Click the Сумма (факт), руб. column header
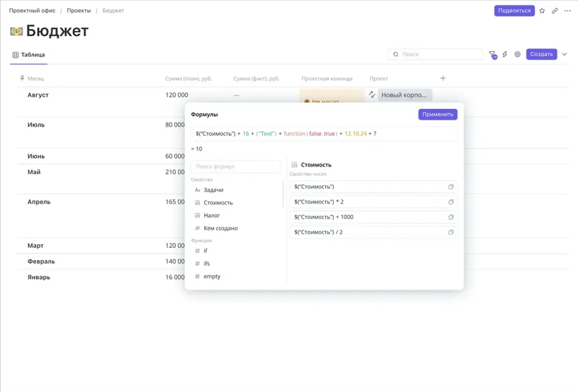Viewport: 578px width, 392px height. coord(256,79)
